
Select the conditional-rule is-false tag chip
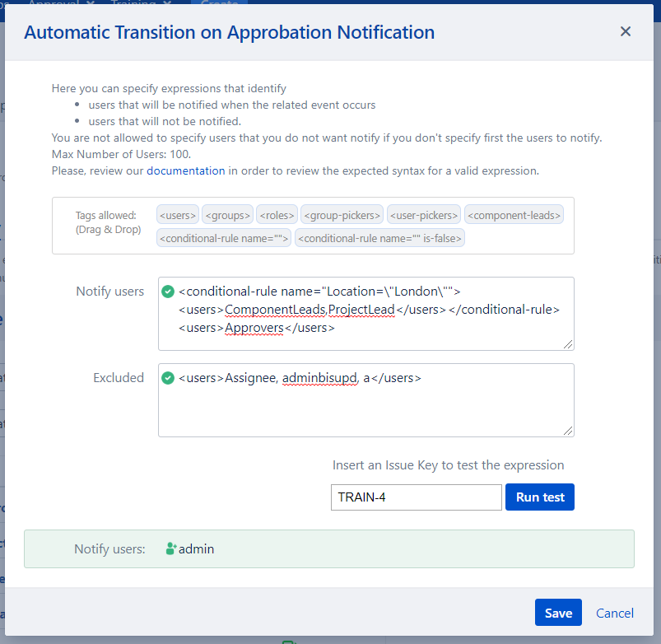click(x=380, y=239)
